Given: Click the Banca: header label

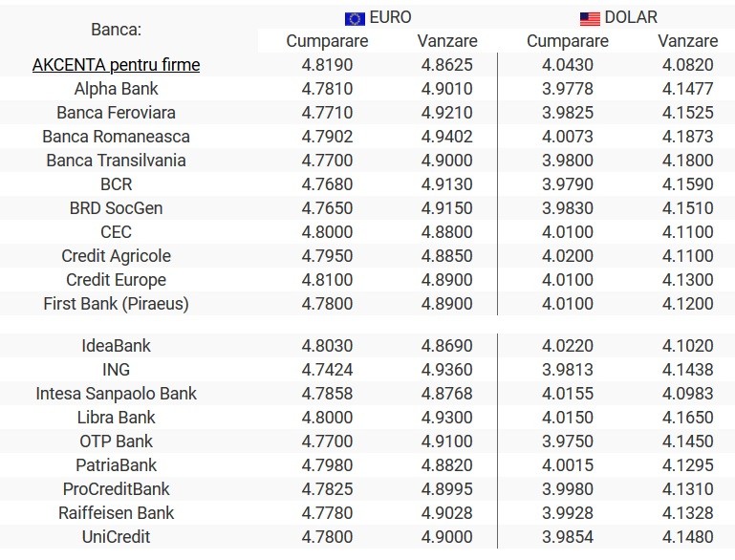Looking at the screenshot, I should (117, 30).
